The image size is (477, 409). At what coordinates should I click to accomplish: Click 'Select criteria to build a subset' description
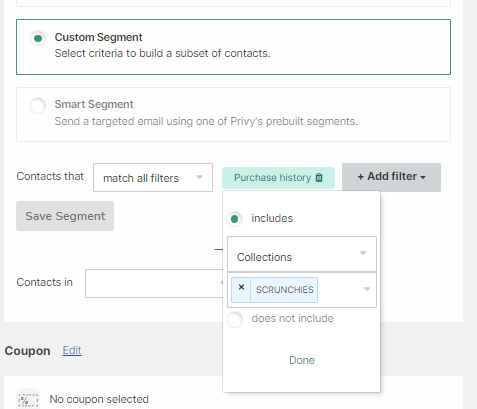[x=162, y=53]
